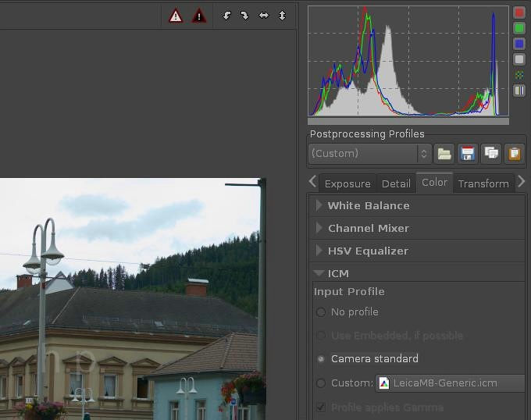This screenshot has height=420, width=531.
Task: Expand the White Balance section
Action: tap(368, 206)
